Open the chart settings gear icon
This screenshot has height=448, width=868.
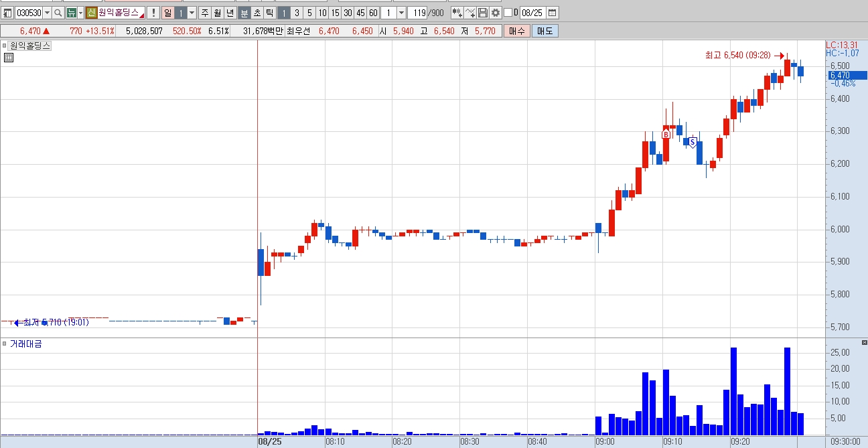coord(495,13)
